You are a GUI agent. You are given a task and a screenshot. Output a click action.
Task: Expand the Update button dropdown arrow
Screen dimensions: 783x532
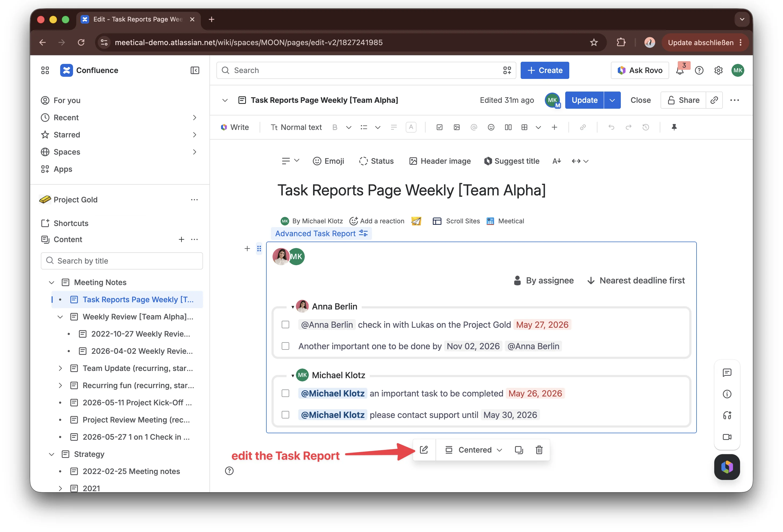[612, 100]
